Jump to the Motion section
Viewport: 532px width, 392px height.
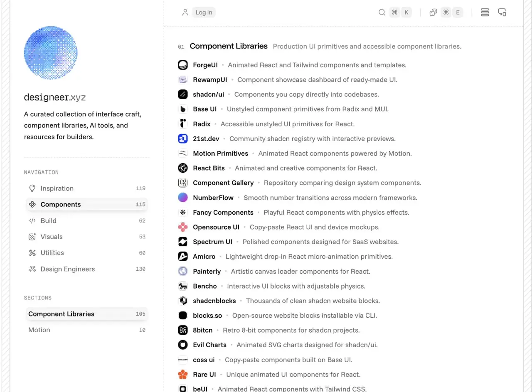(x=87, y=330)
